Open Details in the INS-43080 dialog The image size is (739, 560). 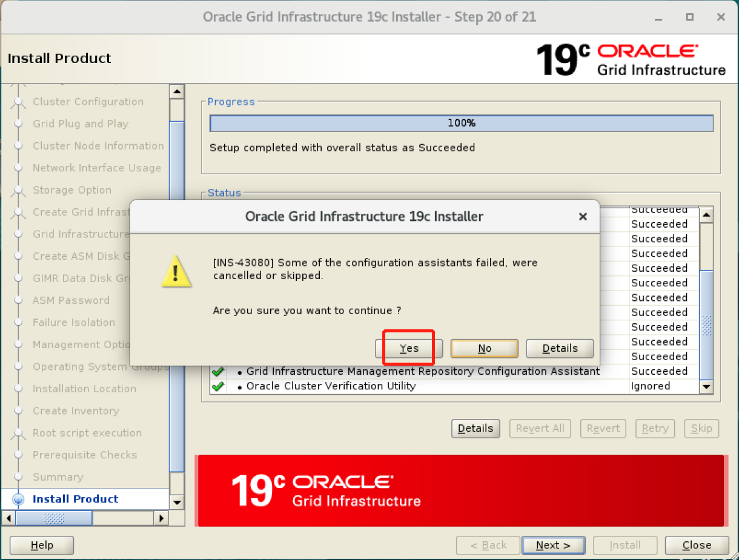(x=560, y=348)
